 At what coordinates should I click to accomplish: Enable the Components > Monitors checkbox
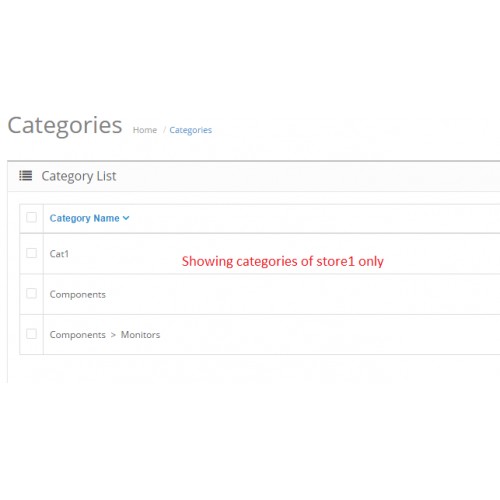(x=32, y=334)
